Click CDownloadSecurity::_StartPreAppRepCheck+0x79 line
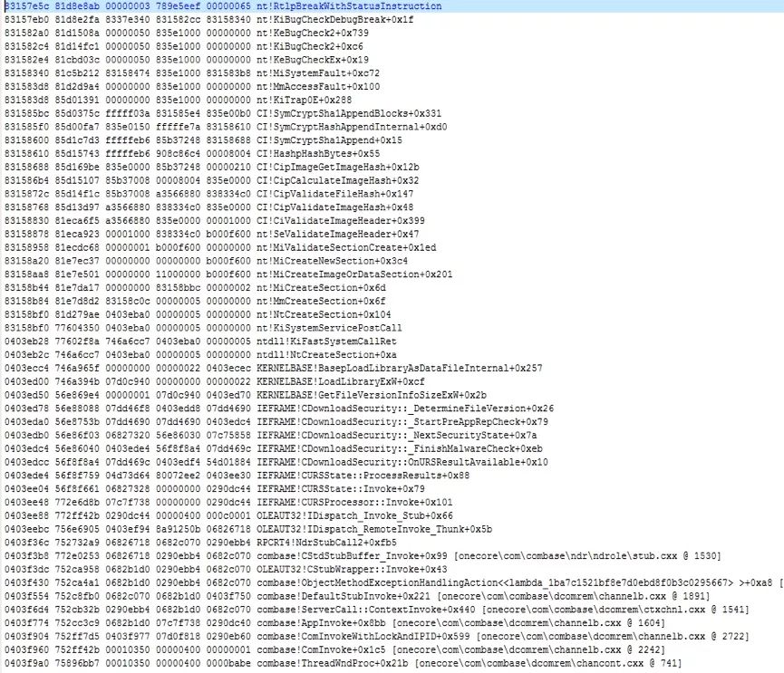 coord(276,422)
